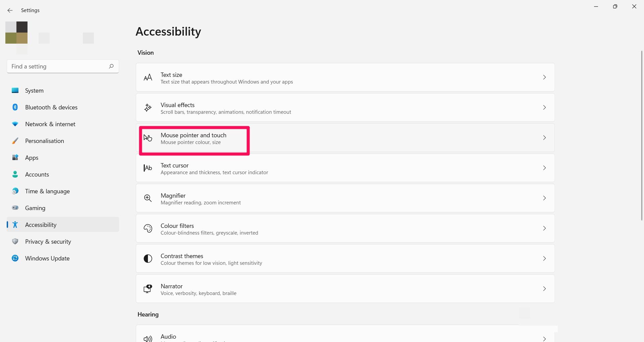The width and height of the screenshot is (644, 342).
Task: Open Mouse pointer and touch chevron
Action: pyautogui.click(x=544, y=138)
